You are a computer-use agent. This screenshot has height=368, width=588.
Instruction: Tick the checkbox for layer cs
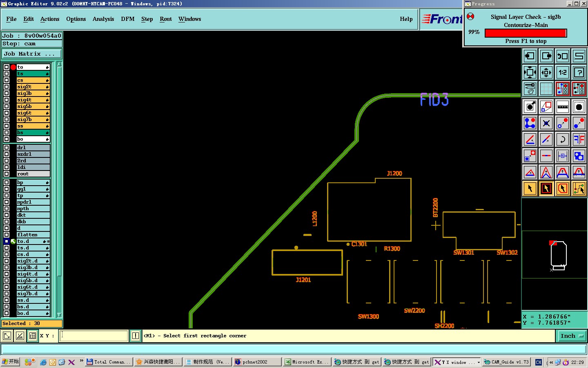(7, 80)
